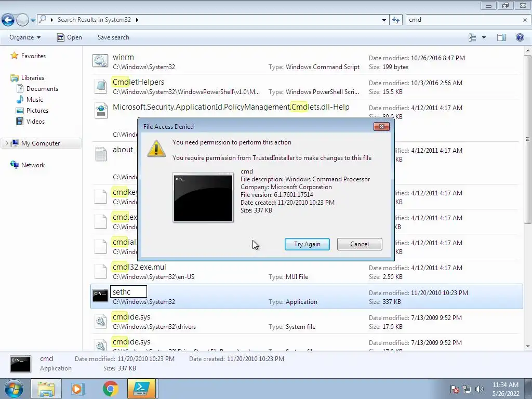Open Windows Explorer from the taskbar
Viewport: 532px width, 399px height.
tap(46, 389)
